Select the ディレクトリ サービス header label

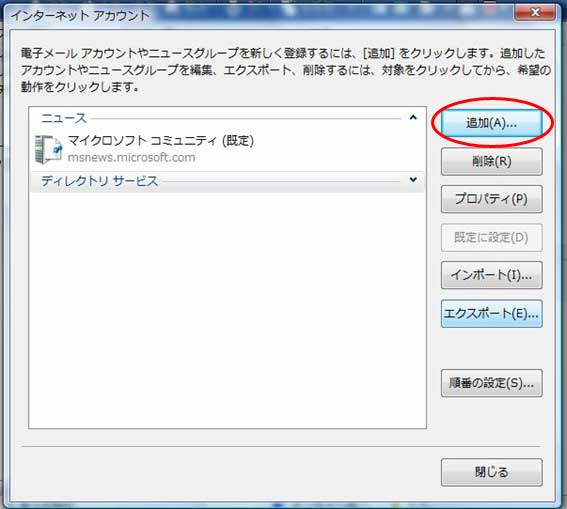99,181
